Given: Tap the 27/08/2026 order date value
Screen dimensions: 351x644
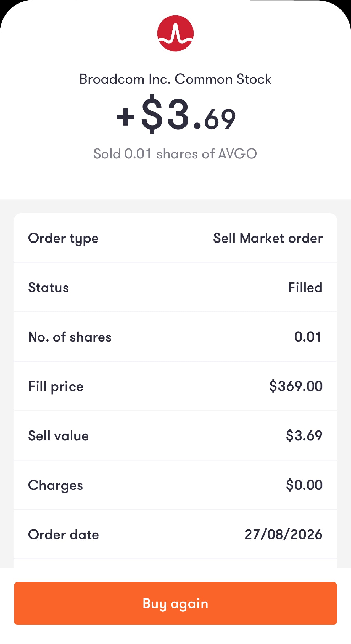Looking at the screenshot, I should [x=284, y=534].
